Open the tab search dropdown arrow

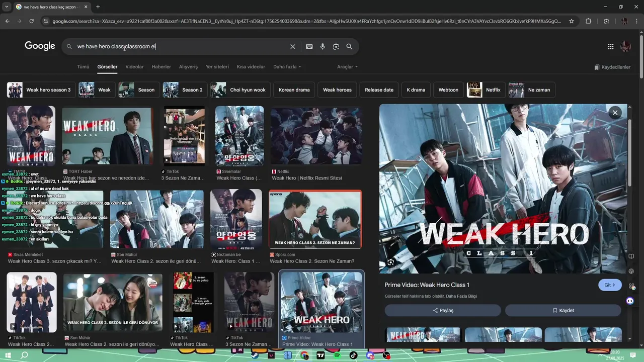point(6,7)
